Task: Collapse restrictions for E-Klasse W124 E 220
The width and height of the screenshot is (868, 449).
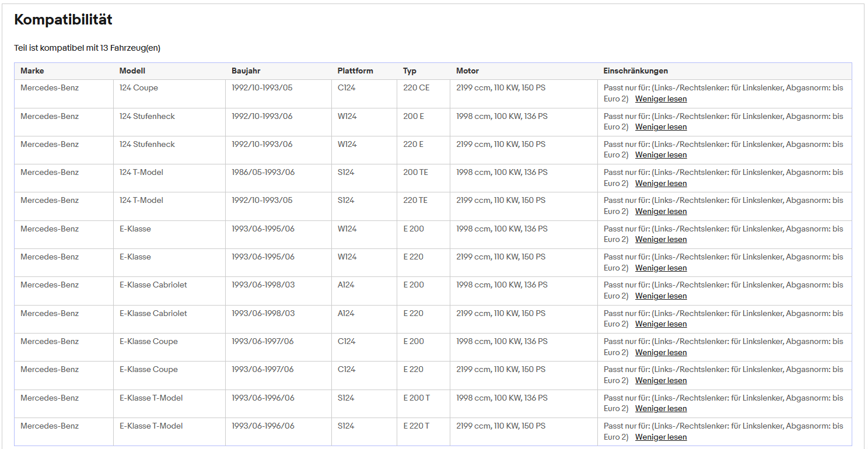Action: pos(661,268)
